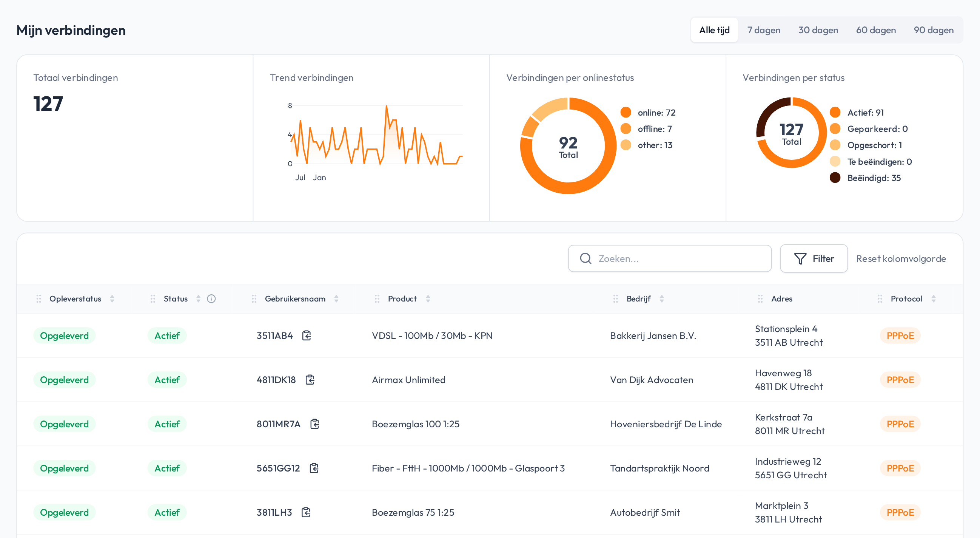Click the Airmax Unlimited product cell
980x538 pixels.
pos(408,380)
